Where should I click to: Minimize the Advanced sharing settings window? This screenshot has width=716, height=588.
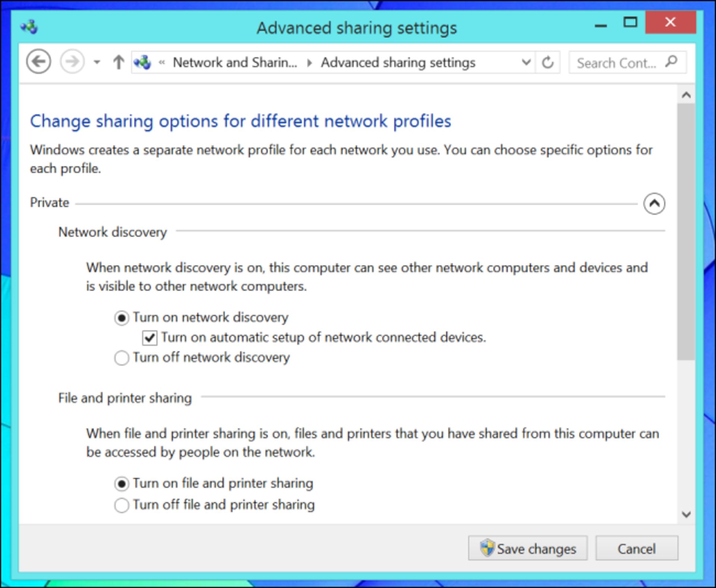(600, 25)
